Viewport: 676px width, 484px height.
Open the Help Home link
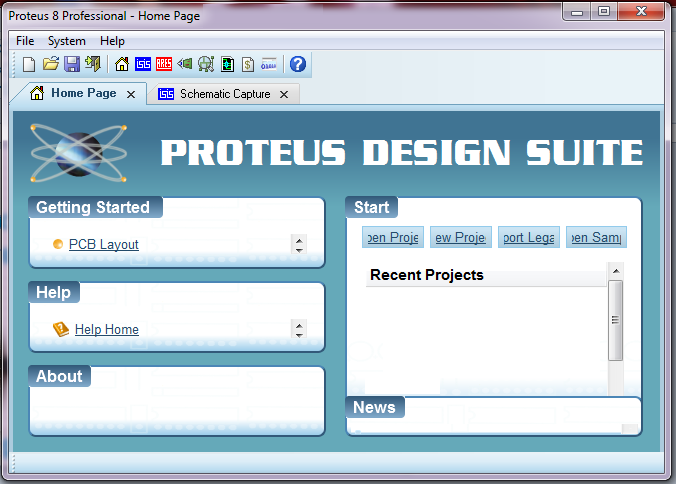tap(106, 329)
